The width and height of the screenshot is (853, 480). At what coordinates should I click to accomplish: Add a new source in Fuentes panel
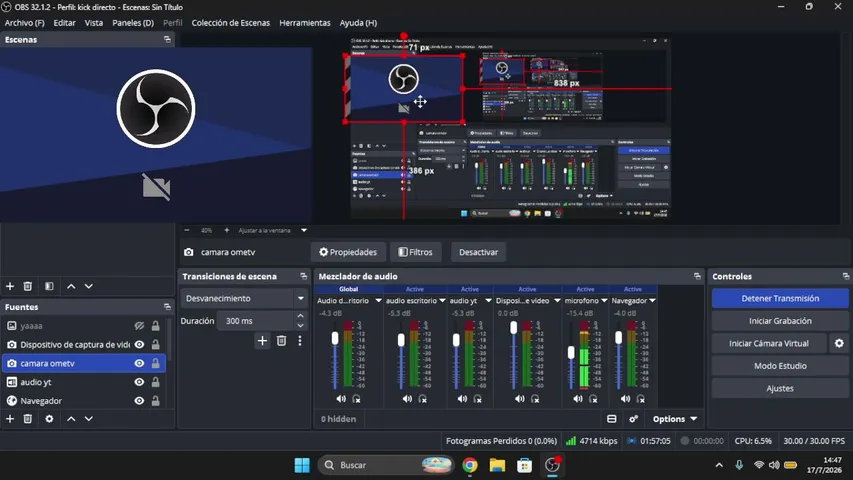pos(10,419)
